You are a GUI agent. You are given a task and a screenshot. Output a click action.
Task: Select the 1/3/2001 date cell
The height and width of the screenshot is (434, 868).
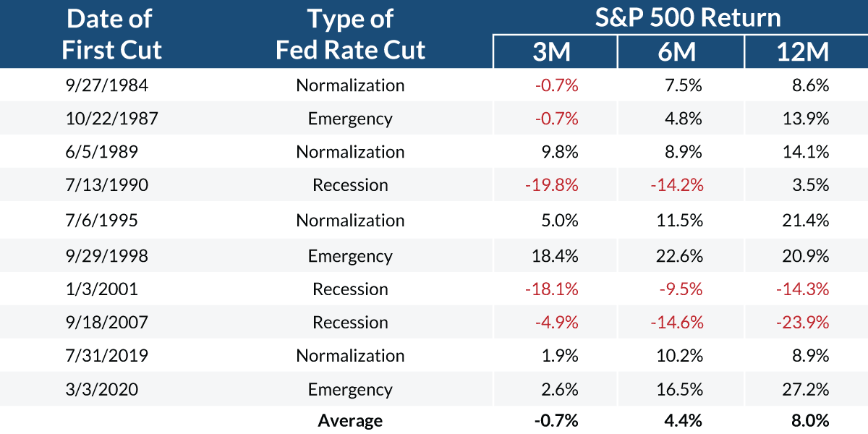(101, 289)
